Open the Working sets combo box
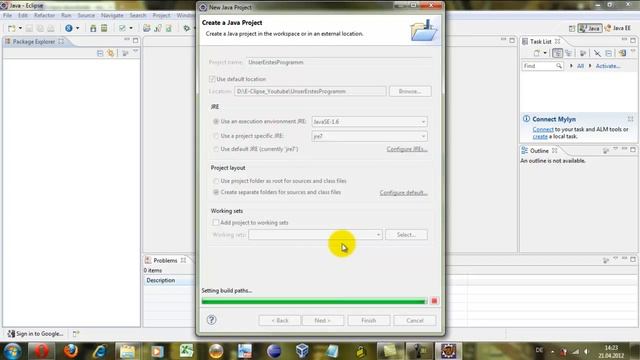Screen dimensions: 640x360 (316, 235)
